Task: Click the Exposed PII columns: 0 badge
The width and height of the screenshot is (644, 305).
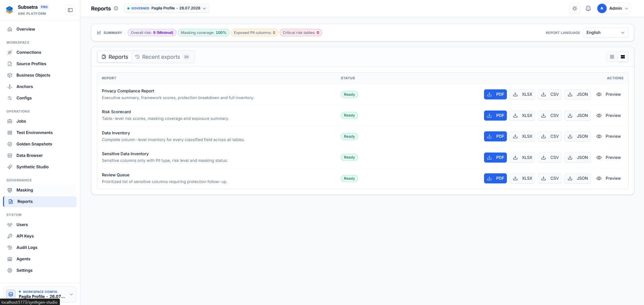Action: [254, 33]
